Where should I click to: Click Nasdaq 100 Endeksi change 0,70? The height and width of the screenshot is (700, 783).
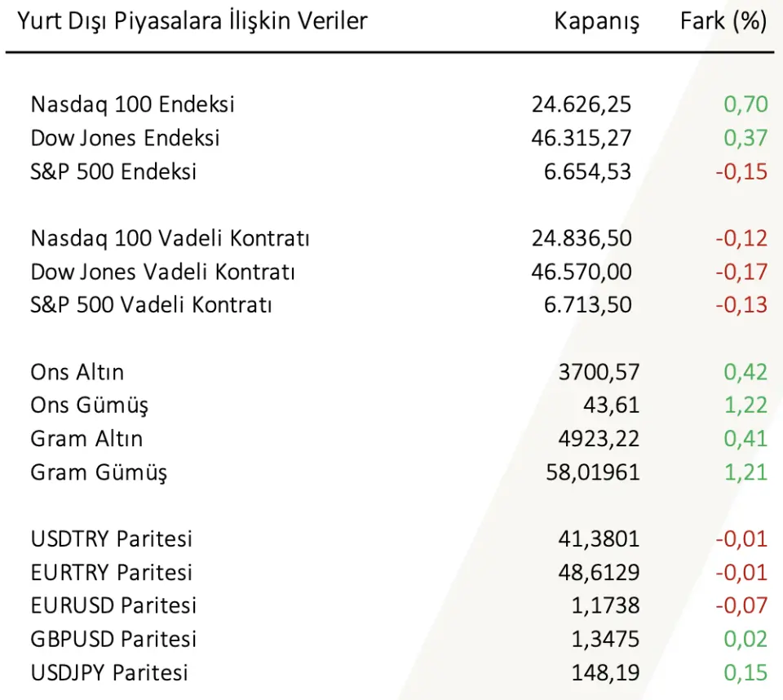(x=745, y=104)
